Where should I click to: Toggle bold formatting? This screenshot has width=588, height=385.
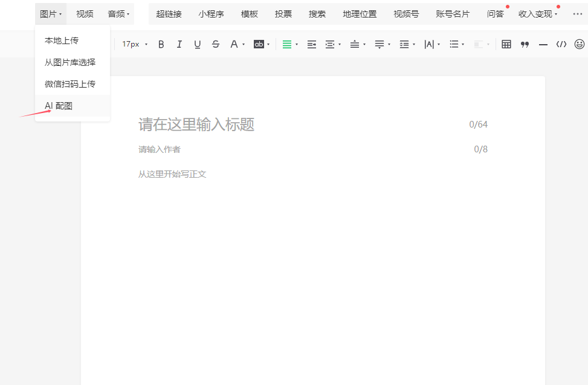point(161,44)
